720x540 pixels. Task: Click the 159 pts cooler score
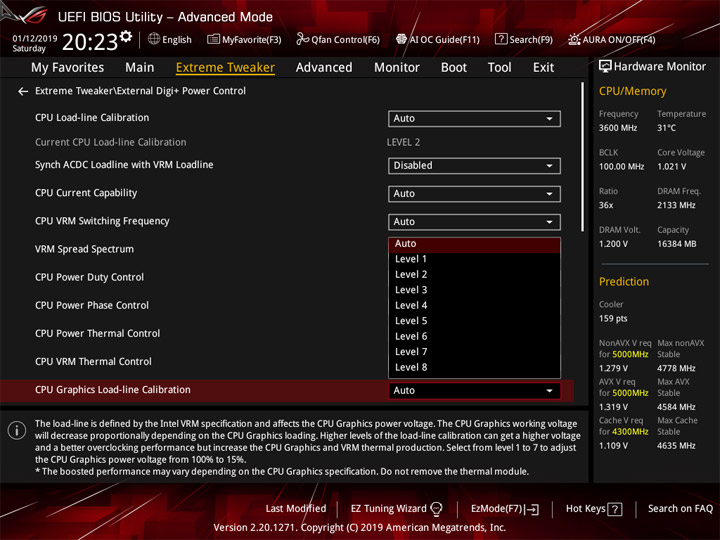(x=613, y=319)
